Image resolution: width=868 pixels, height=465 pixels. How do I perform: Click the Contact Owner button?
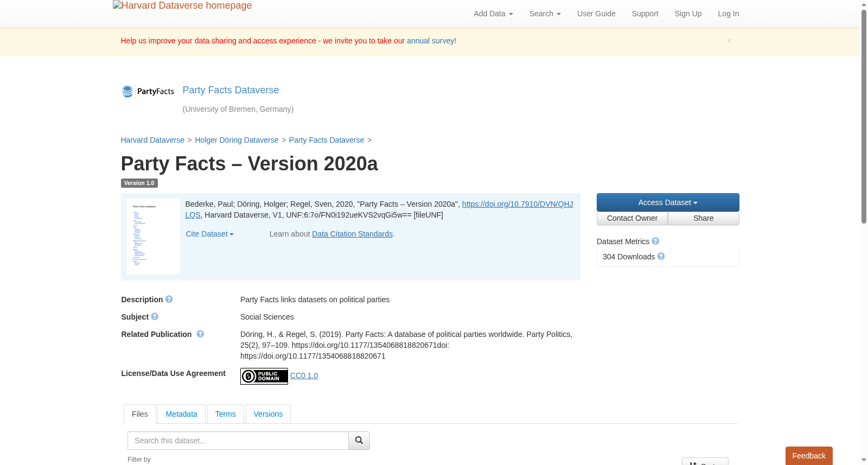click(x=632, y=218)
